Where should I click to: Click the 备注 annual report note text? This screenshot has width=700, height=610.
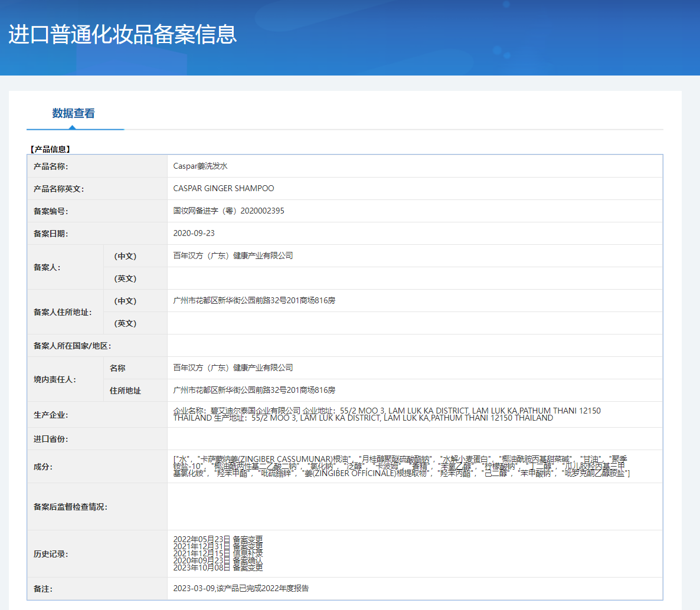coord(241,589)
